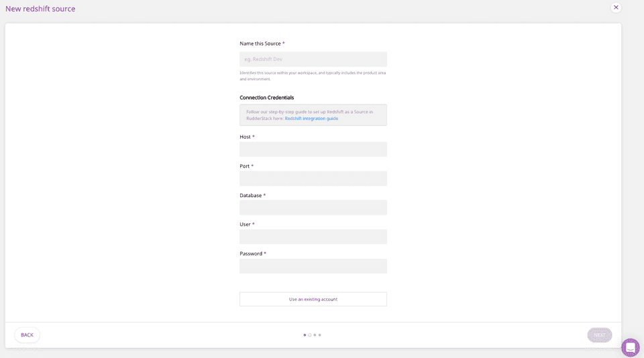The height and width of the screenshot is (358, 644).
Task: Focus the Database text field
Action: coord(313,208)
